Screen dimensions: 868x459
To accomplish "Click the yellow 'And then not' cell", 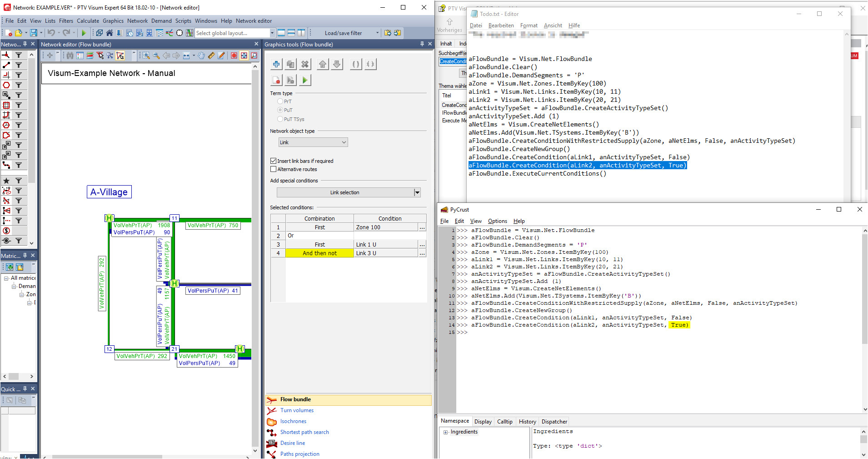I will pyautogui.click(x=319, y=253).
